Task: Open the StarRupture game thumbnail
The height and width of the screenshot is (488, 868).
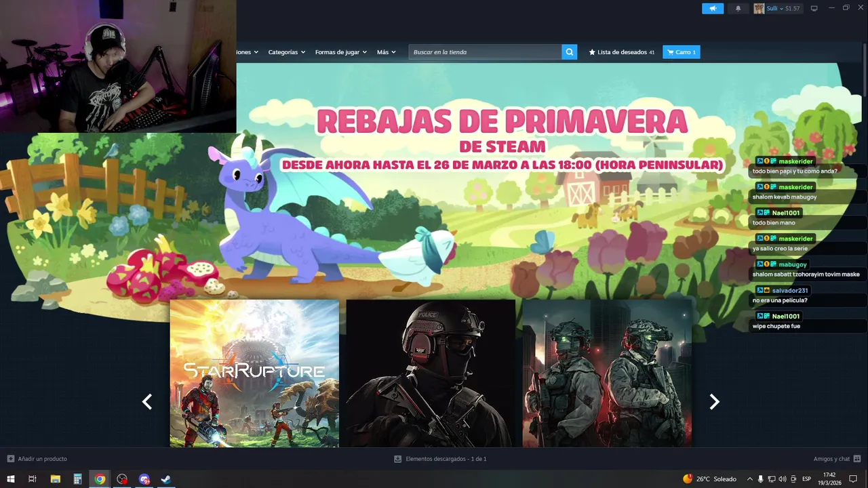Action: click(254, 373)
